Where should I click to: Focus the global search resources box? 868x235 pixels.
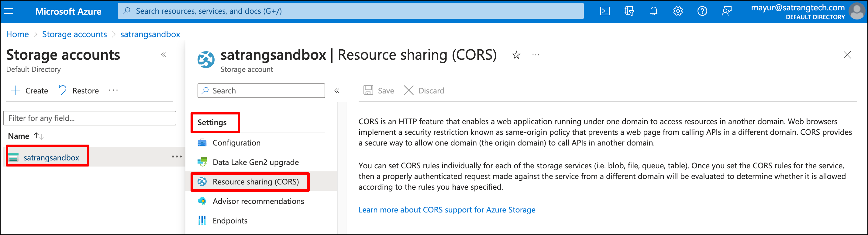tap(350, 11)
